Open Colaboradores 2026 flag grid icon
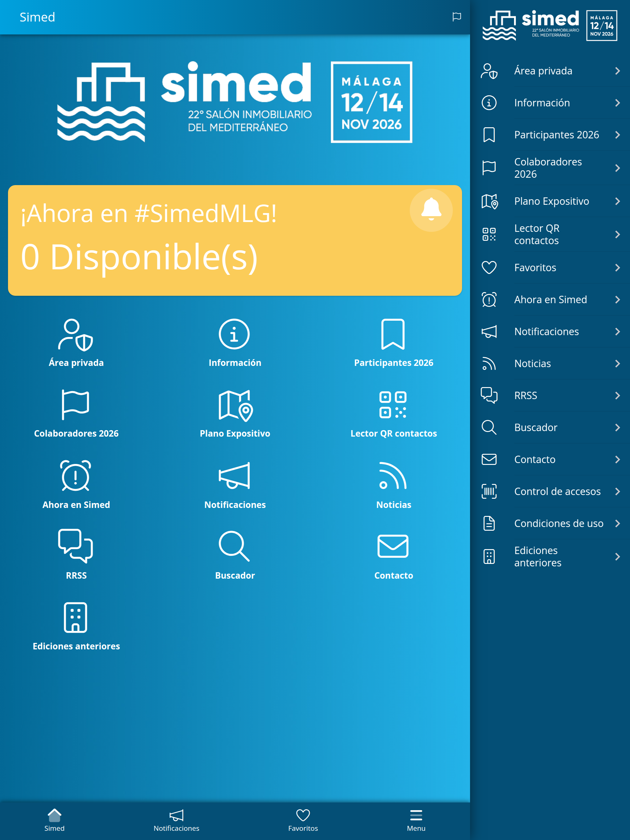 (75, 405)
